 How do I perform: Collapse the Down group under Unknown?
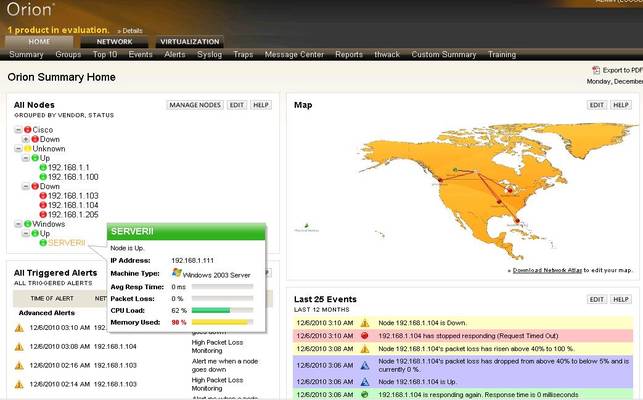(x=25, y=186)
